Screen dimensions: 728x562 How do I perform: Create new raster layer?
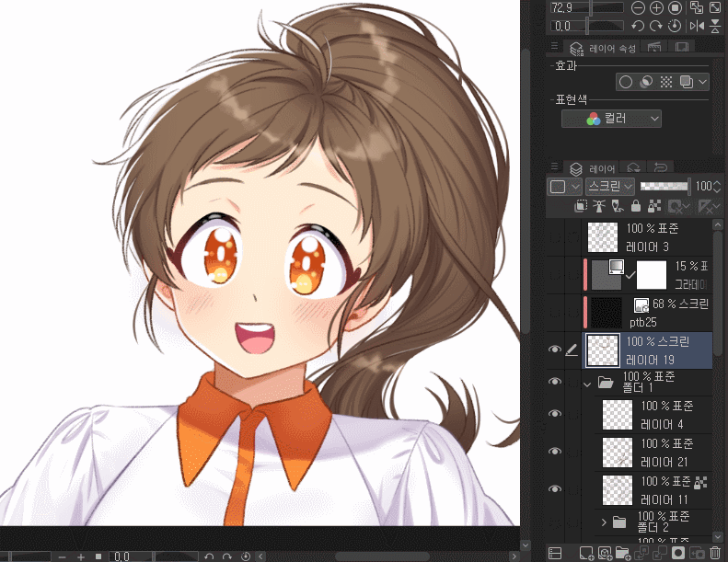[586, 553]
